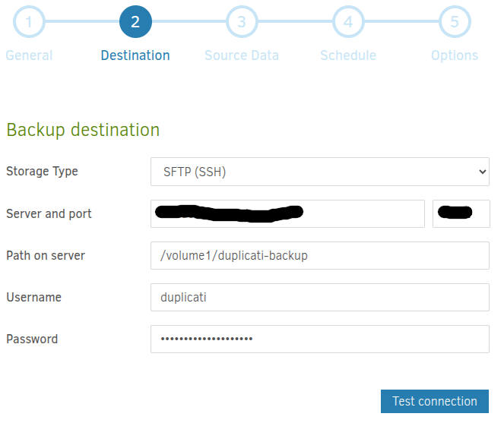Click the Options step label
504x423 pixels.
pos(455,55)
